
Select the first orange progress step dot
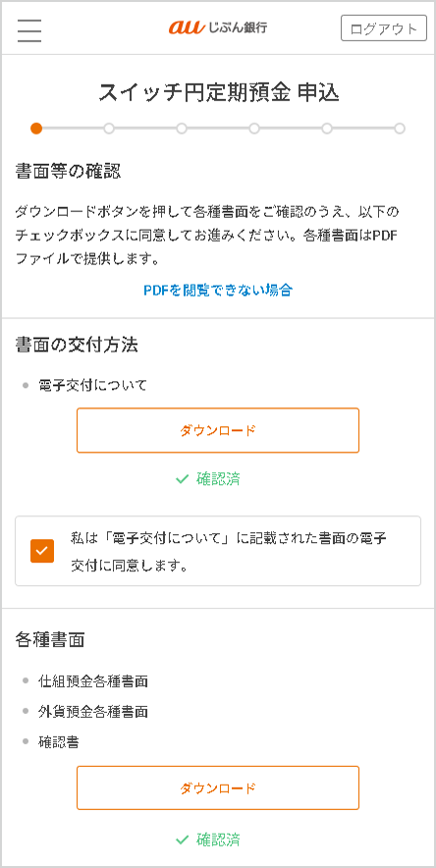coord(36,129)
